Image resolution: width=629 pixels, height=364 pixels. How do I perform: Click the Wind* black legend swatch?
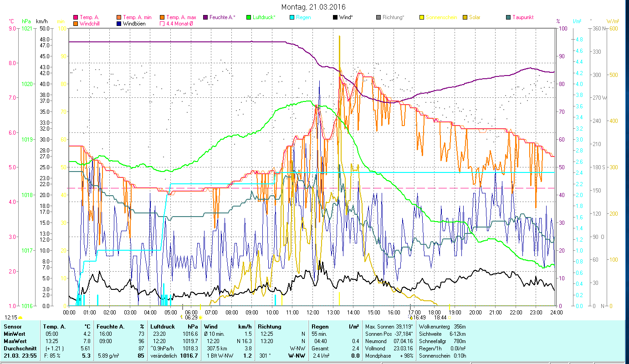click(x=335, y=18)
